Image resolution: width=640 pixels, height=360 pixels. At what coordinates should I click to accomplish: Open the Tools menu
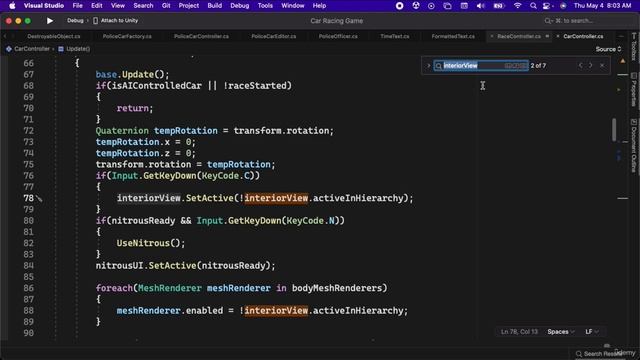tap(265, 6)
